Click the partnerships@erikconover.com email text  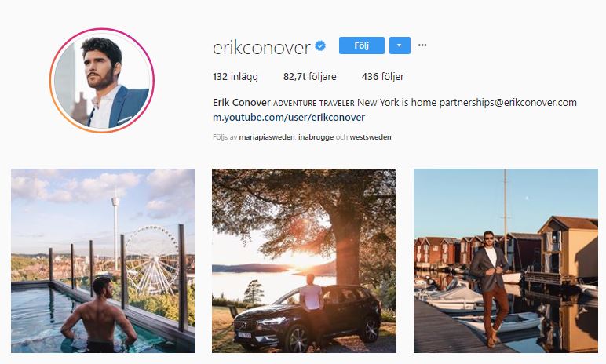pyautogui.click(x=508, y=103)
